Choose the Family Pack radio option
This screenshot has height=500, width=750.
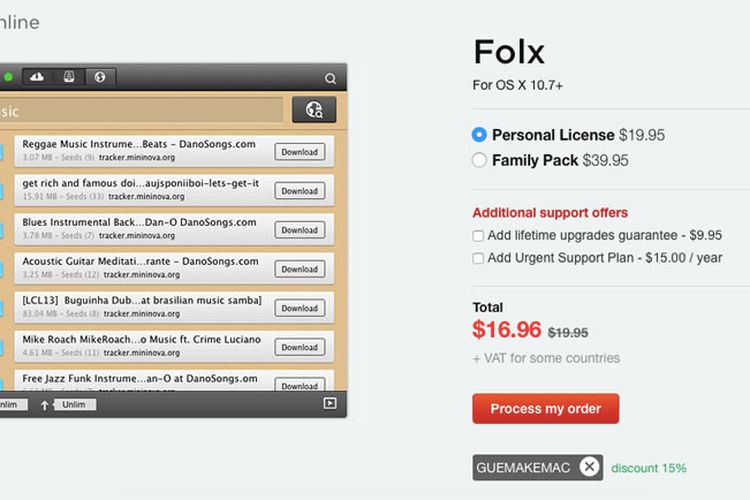pyautogui.click(x=479, y=160)
